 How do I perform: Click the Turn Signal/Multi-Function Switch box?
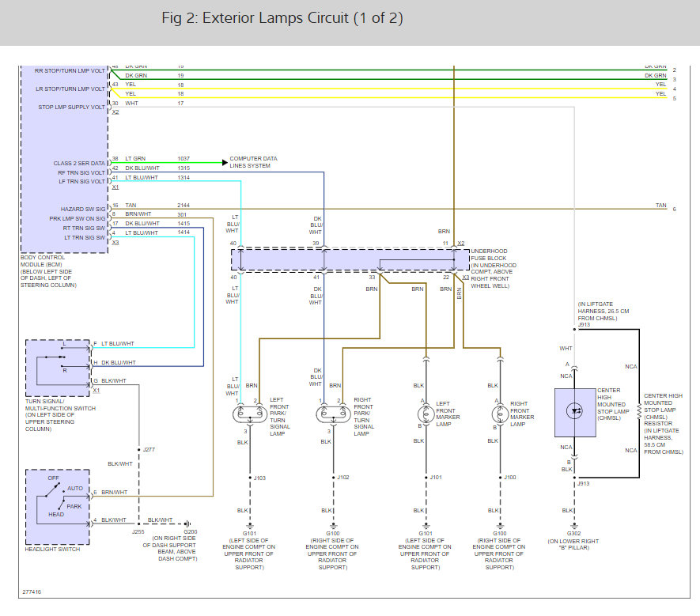click(x=58, y=368)
